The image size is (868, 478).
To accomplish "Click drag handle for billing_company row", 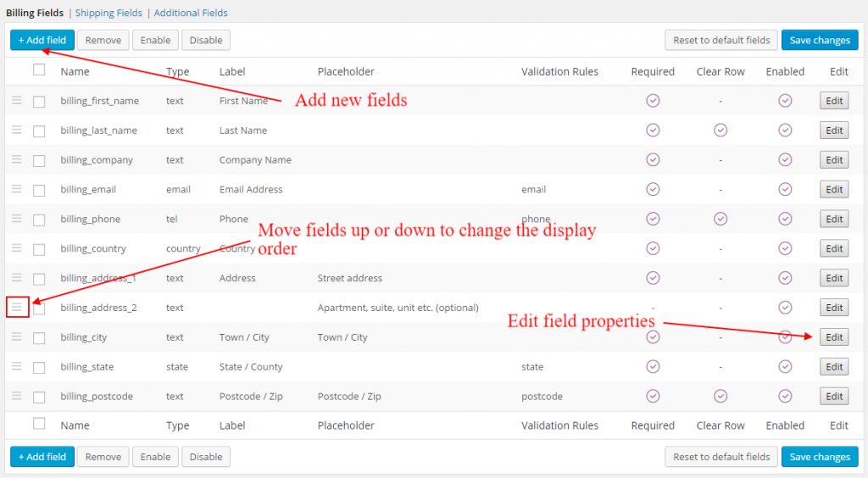I will 17,159.
